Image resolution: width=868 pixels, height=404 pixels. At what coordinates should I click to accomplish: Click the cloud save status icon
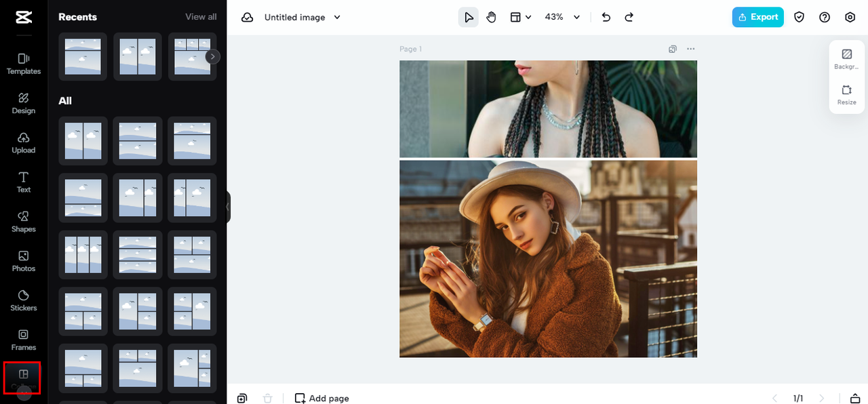tap(248, 17)
